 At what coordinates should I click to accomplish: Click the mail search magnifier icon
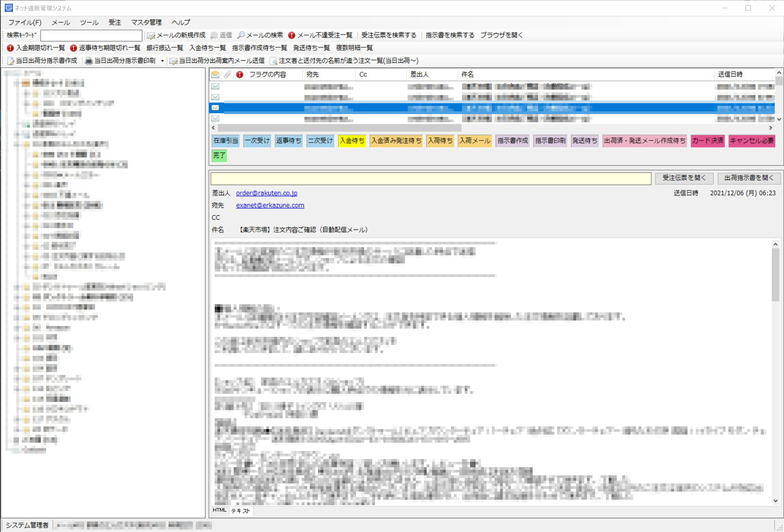241,35
